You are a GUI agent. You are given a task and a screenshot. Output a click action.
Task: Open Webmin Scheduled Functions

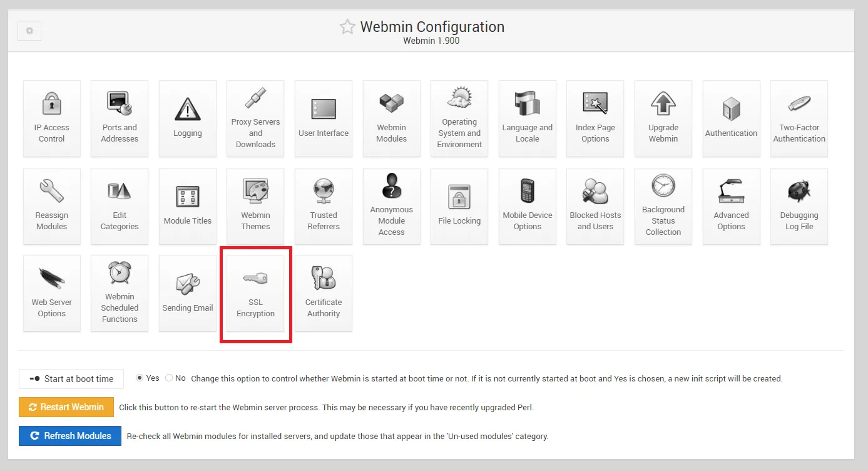[x=120, y=293]
